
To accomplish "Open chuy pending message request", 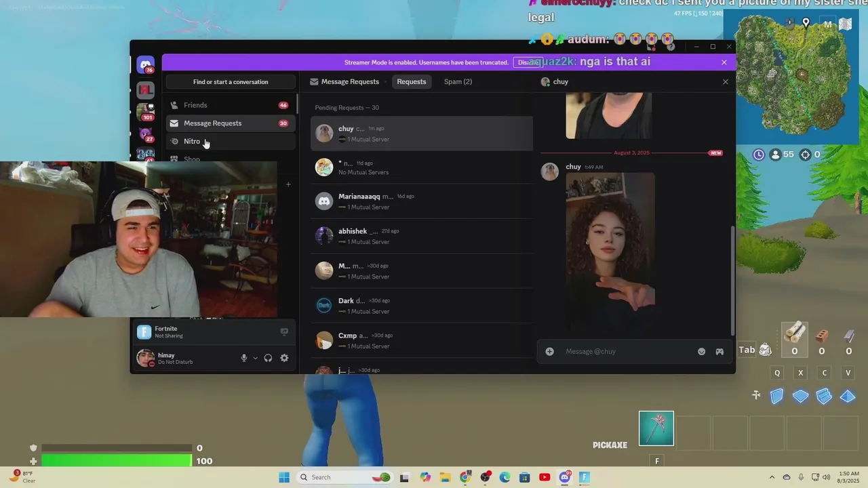I will (x=422, y=134).
